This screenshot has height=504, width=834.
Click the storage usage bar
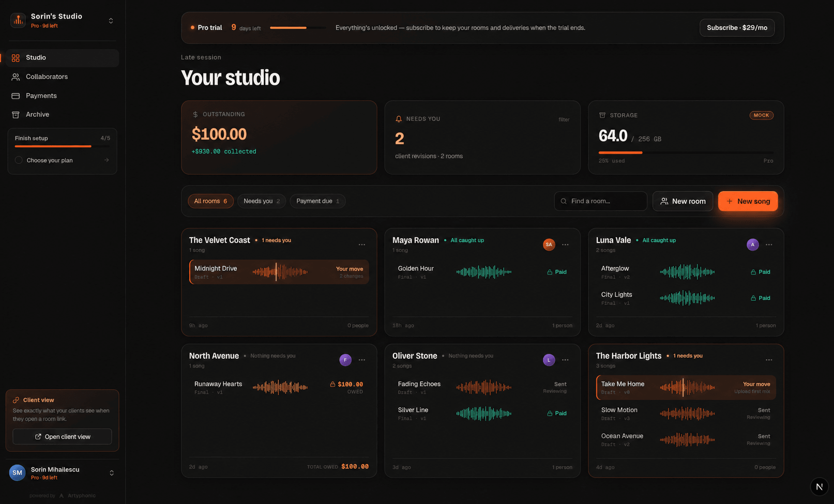(686, 152)
